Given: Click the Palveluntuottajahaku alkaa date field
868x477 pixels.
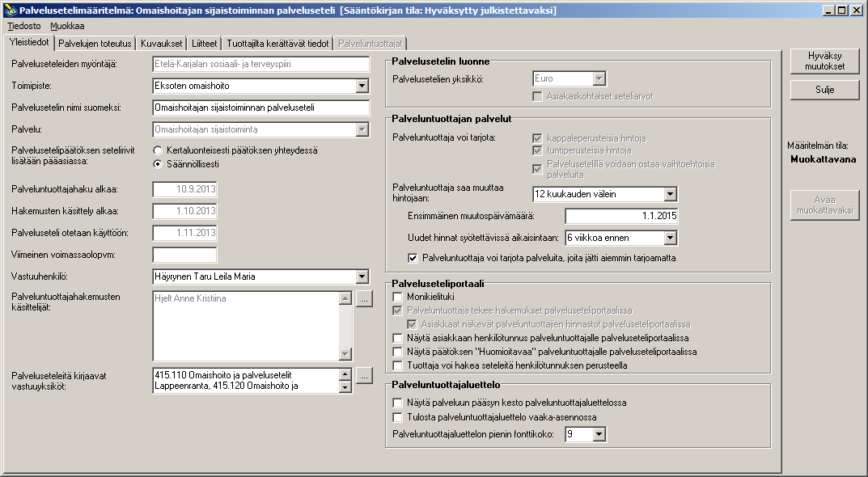Looking at the screenshot, I should [184, 189].
